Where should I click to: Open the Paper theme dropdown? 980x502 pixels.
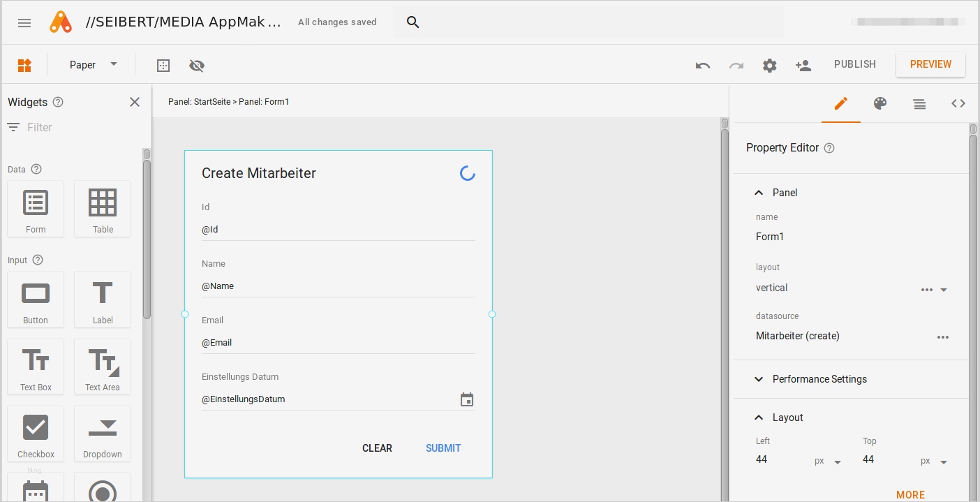coord(94,65)
